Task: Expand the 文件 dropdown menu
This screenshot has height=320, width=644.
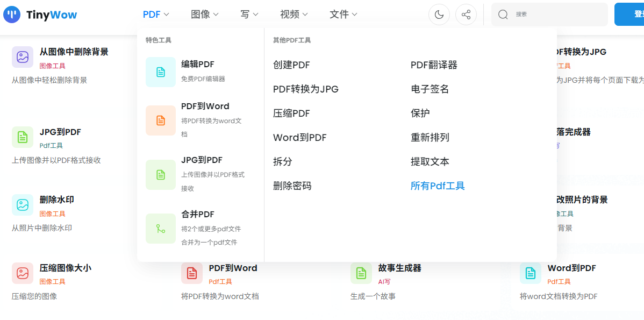Action: [343, 15]
